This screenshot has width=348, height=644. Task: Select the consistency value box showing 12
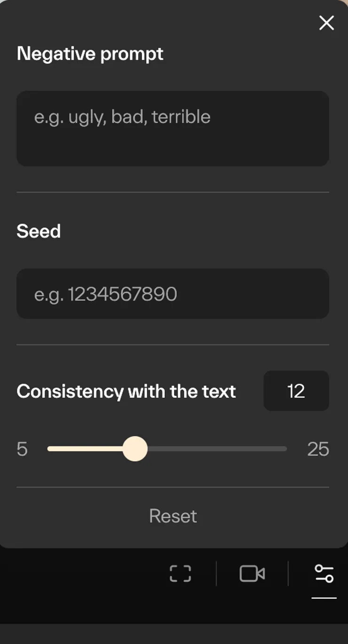[x=296, y=391]
